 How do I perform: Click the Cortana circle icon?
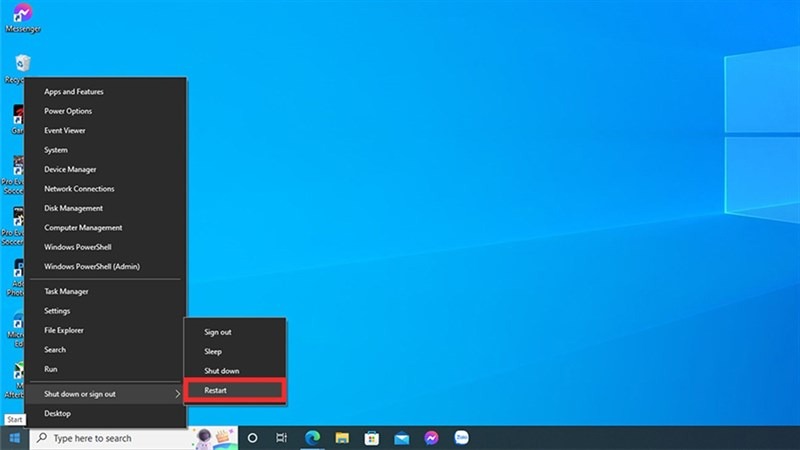(x=252, y=438)
